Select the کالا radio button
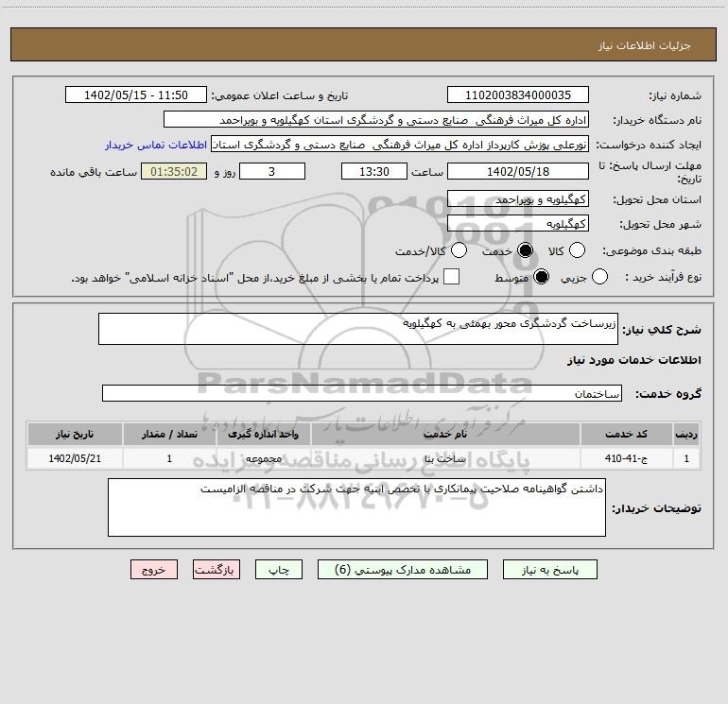This screenshot has width=728, height=704. 577,250
